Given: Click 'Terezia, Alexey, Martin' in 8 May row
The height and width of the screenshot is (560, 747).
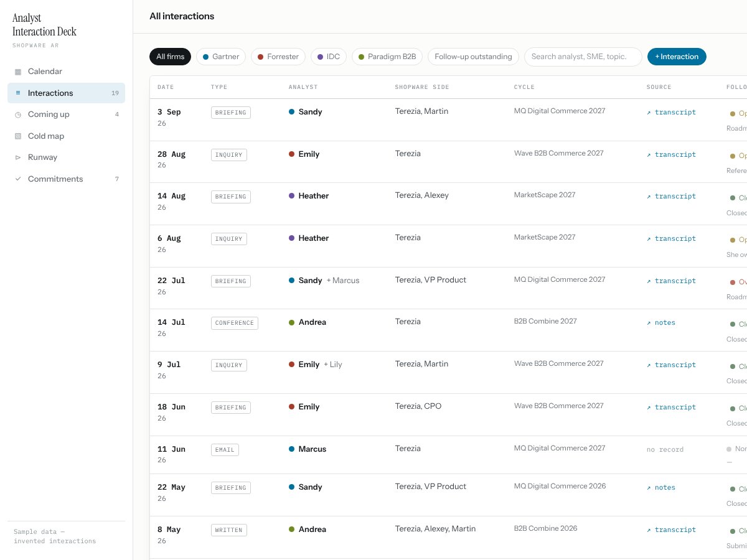Looking at the screenshot, I should point(435,529).
